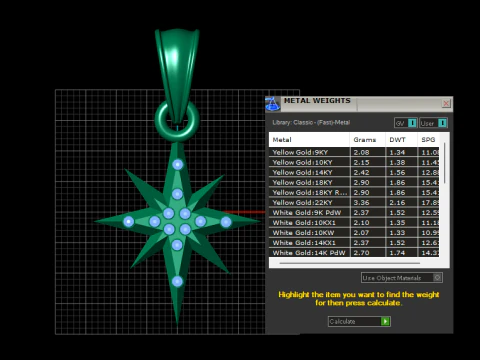Click the 1.56 DWT value for 14KY

point(397,172)
